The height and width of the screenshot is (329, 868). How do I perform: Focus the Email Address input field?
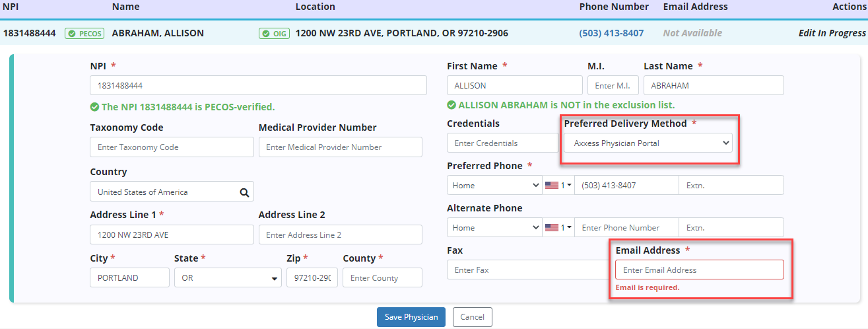tap(699, 270)
